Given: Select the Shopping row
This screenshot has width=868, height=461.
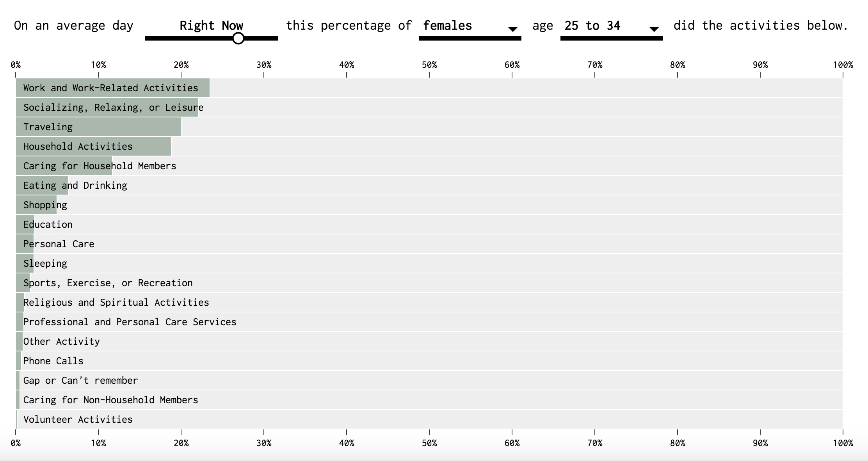Looking at the screenshot, I should click(429, 205).
